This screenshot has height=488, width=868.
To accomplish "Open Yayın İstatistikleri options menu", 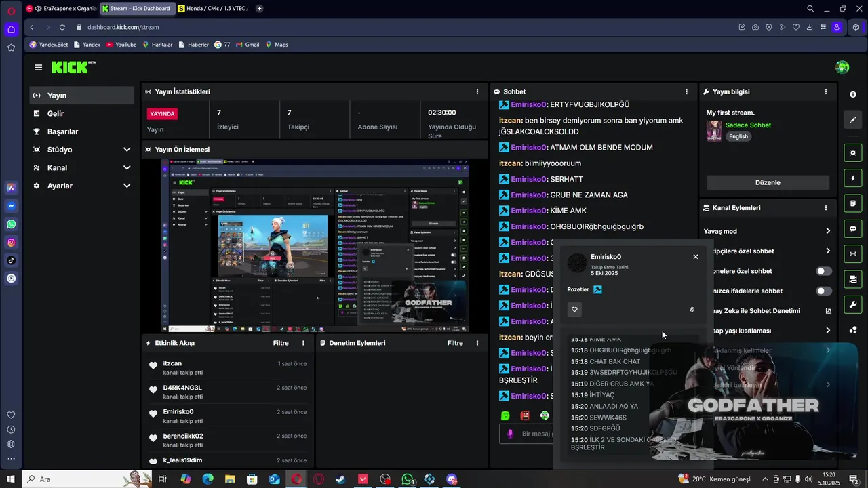I will 477,91.
